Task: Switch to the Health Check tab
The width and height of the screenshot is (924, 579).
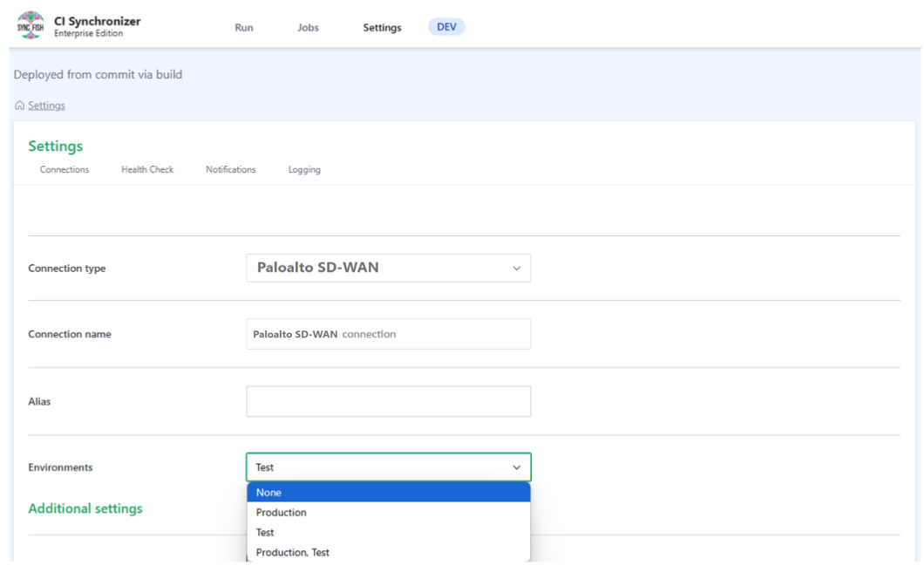Action: [x=147, y=169]
